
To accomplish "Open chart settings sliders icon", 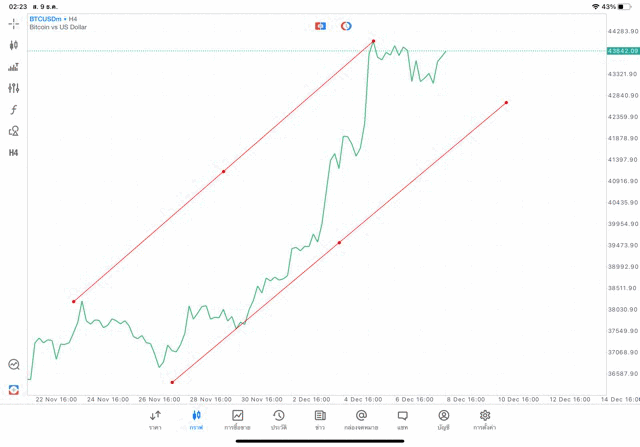I will [14, 88].
